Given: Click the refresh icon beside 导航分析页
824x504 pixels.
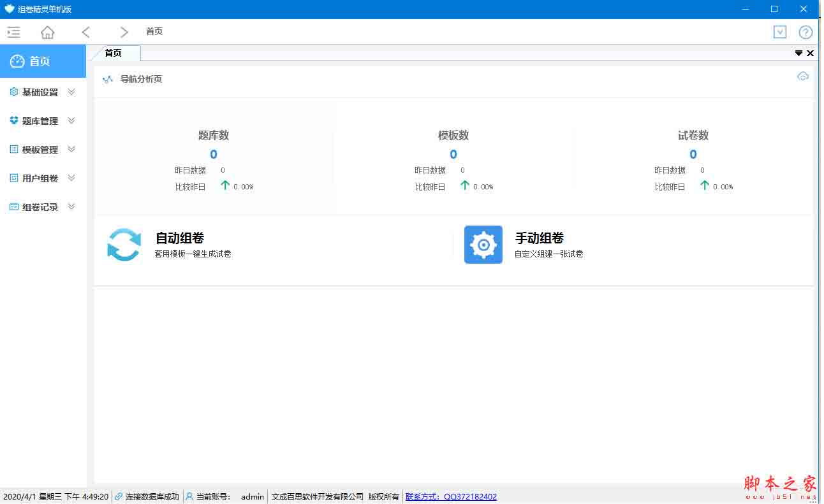Looking at the screenshot, I should point(803,76).
